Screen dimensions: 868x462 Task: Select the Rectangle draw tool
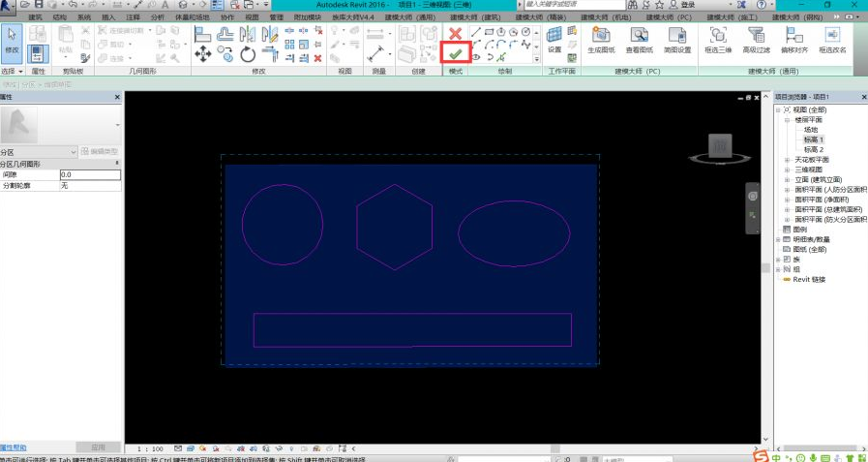pyautogui.click(x=489, y=32)
